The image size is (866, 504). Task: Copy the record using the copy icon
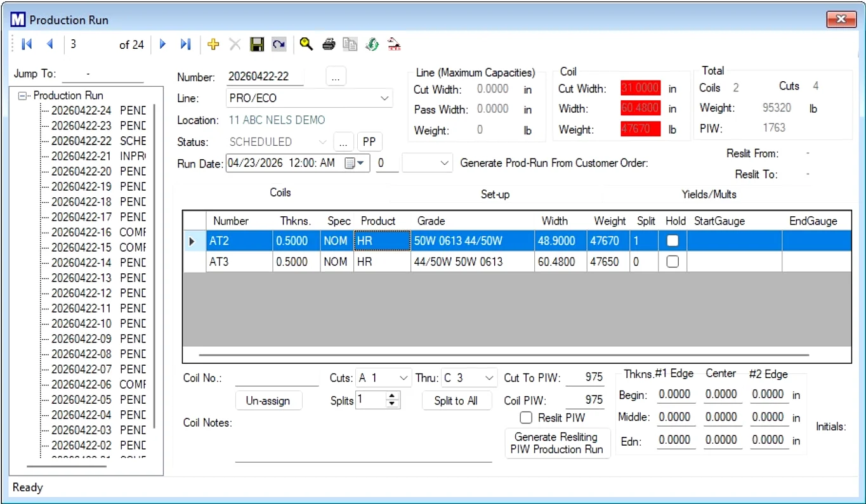point(350,44)
